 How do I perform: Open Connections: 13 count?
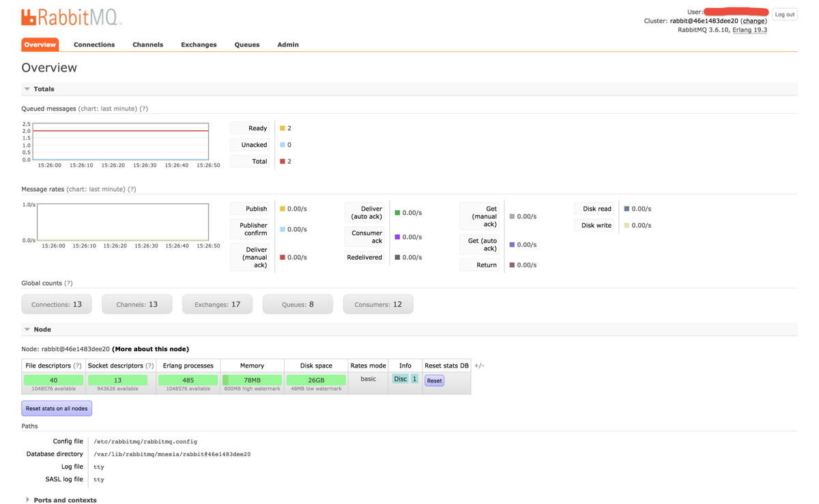tap(57, 304)
